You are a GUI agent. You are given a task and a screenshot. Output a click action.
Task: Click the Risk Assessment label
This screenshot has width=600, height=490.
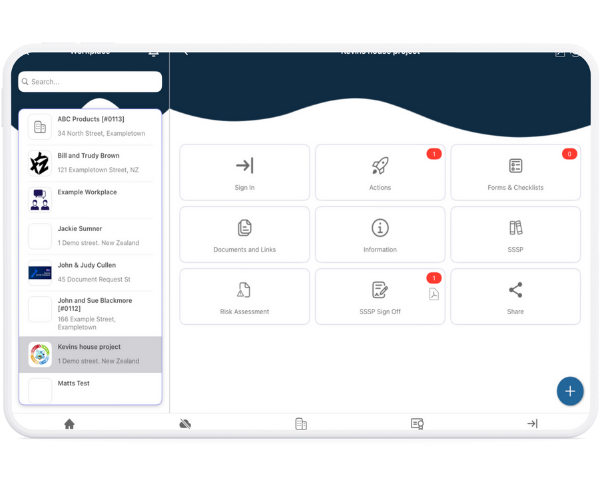tap(245, 312)
